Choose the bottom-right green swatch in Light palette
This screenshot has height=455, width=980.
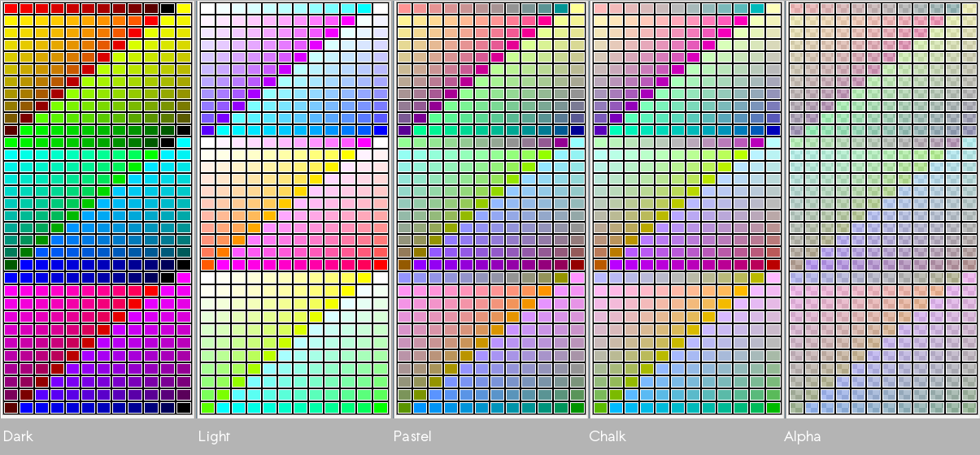[380, 408]
